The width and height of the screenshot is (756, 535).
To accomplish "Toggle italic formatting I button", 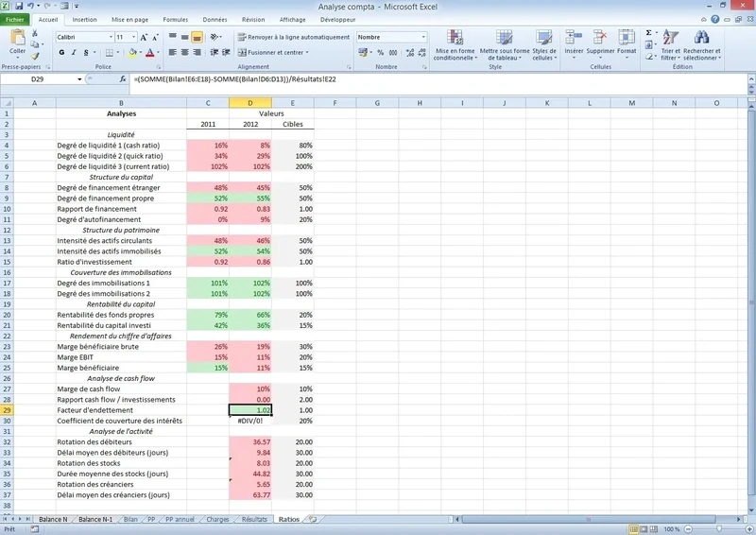I will tap(74, 52).
